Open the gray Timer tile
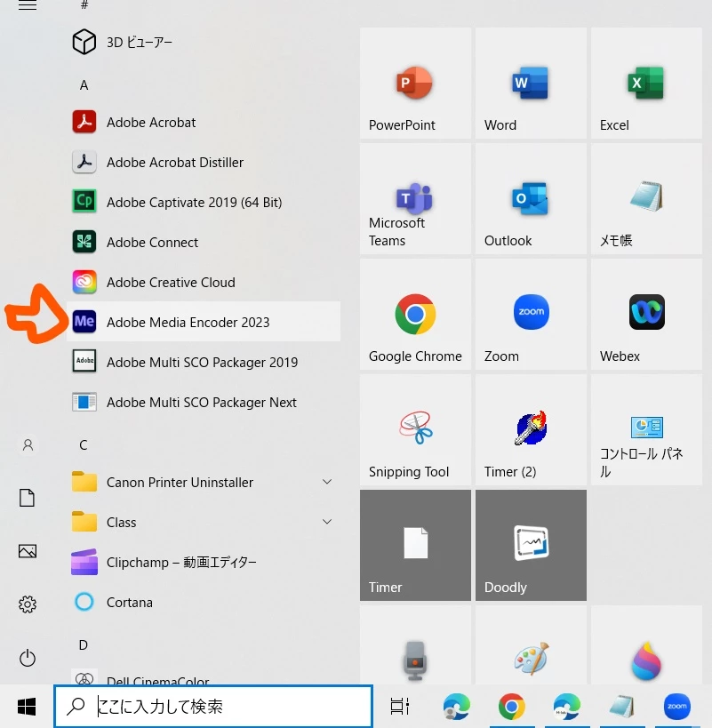712x728 pixels. (x=415, y=546)
